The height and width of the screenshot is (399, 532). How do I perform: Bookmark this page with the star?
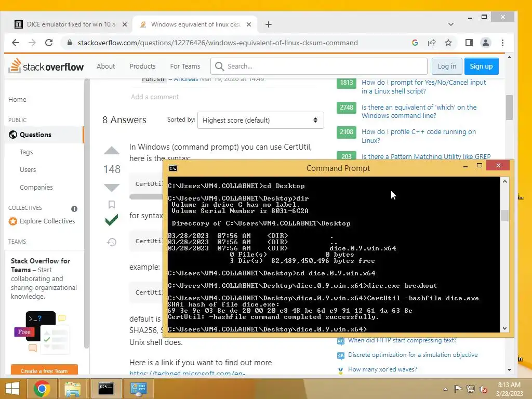[448, 43]
